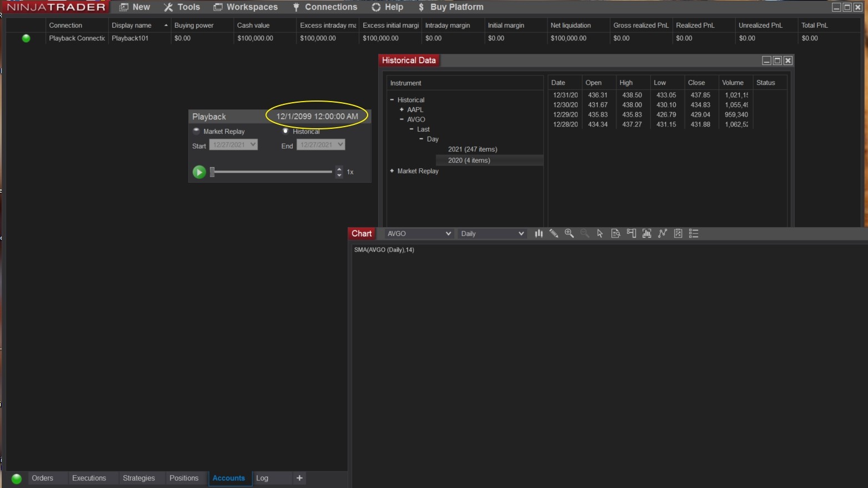Click the plus icon to add a new tab
The image size is (868, 488).
point(299,478)
